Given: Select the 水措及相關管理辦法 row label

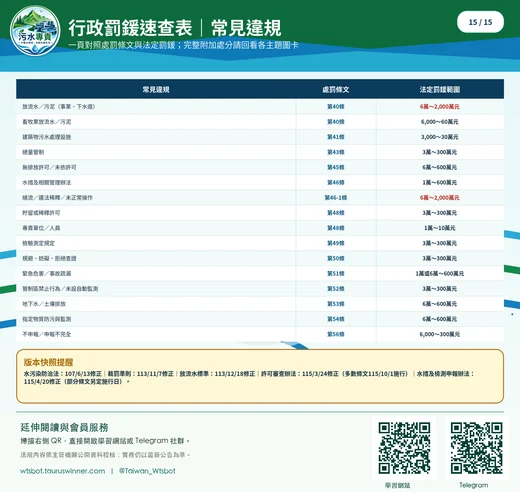Looking at the screenshot, I should click(x=47, y=183).
